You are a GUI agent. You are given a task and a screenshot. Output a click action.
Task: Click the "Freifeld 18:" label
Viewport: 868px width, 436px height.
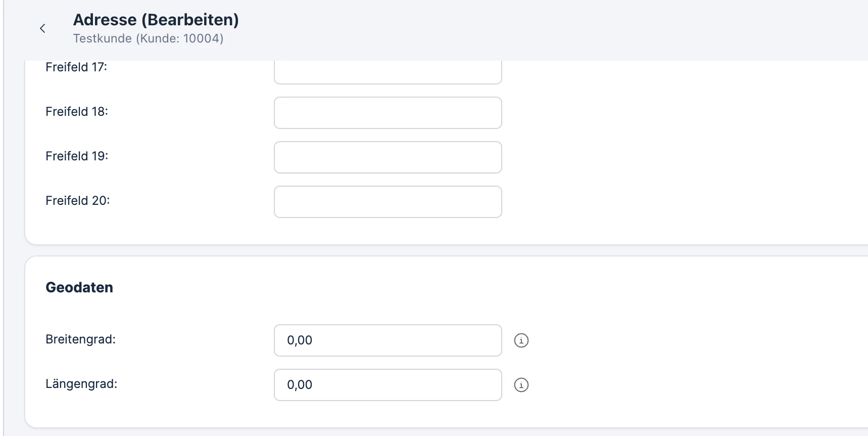click(77, 111)
